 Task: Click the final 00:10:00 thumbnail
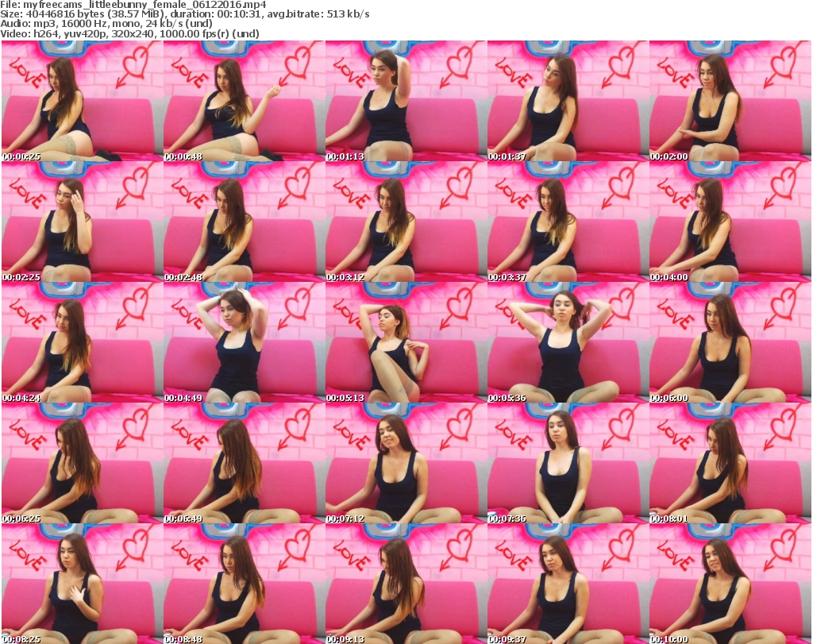pos(730,584)
